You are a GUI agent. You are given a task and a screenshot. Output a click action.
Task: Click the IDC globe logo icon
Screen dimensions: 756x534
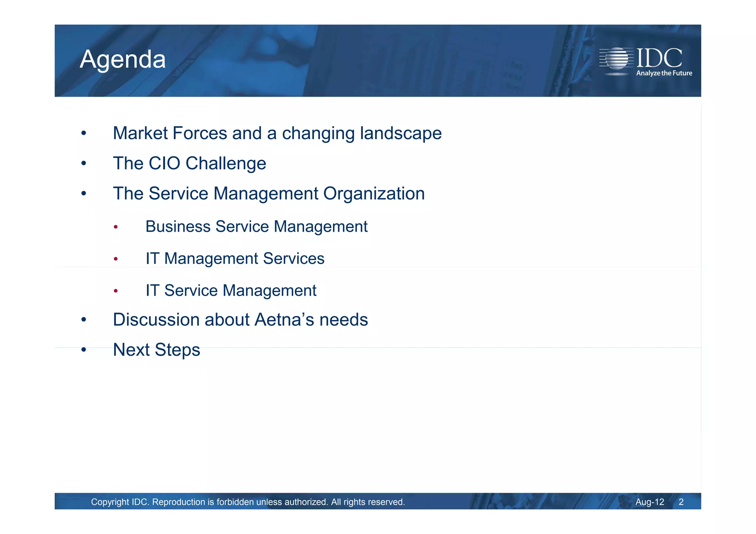click(616, 59)
